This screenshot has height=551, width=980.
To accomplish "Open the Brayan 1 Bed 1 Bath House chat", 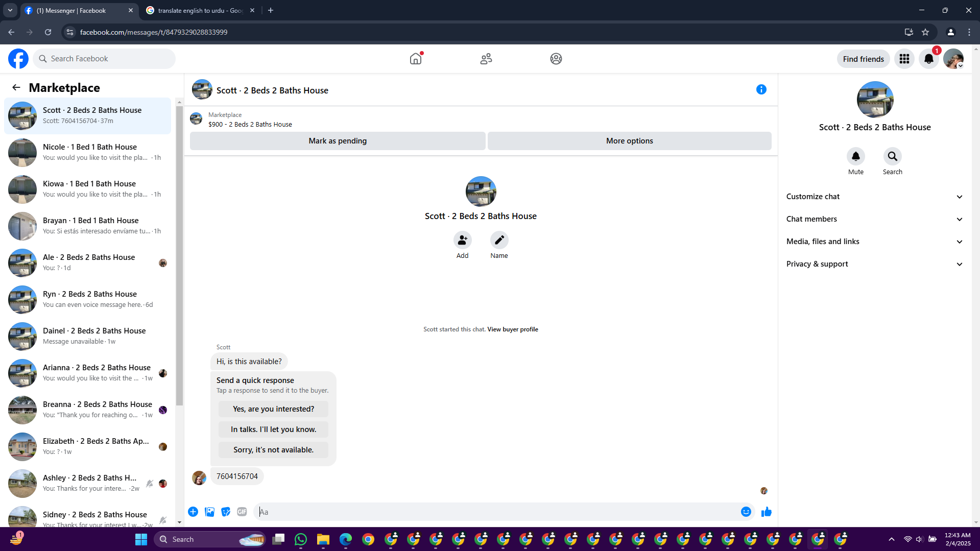I will point(88,226).
